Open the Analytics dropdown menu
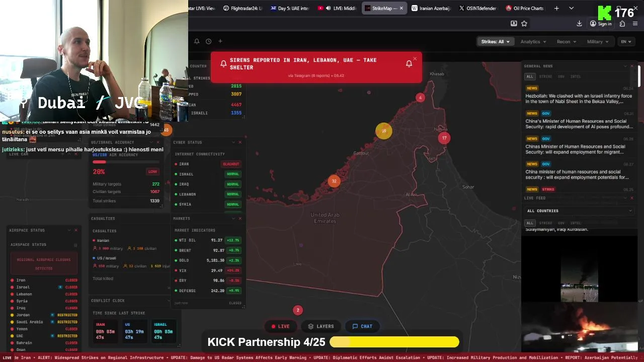Image resolution: width=644 pixels, height=362 pixels. (x=533, y=42)
